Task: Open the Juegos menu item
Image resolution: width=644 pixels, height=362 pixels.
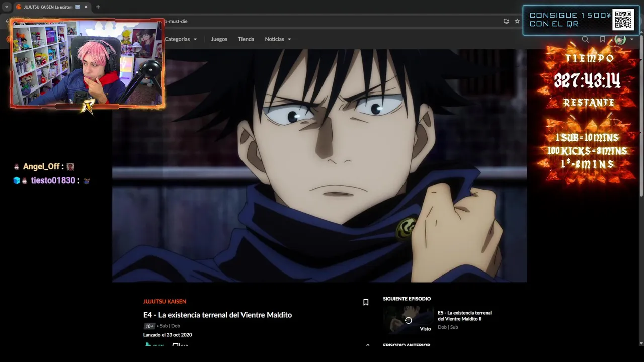Action: click(x=219, y=39)
